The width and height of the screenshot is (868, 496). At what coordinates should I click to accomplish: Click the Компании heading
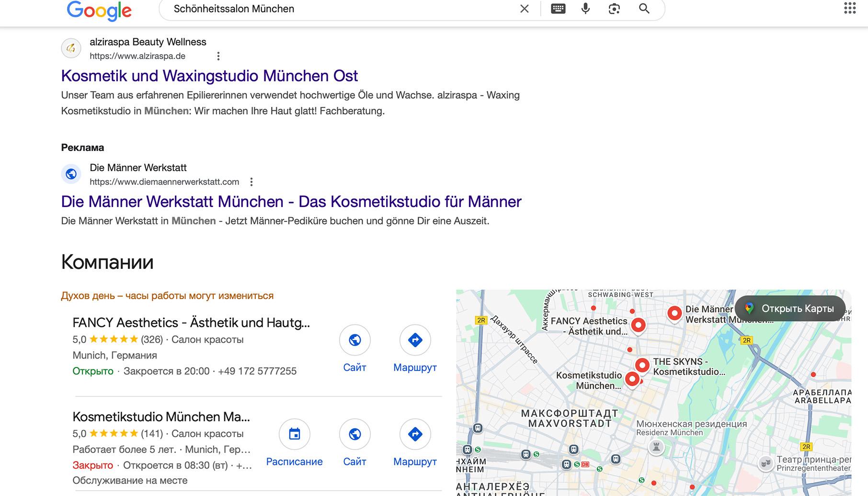click(107, 262)
